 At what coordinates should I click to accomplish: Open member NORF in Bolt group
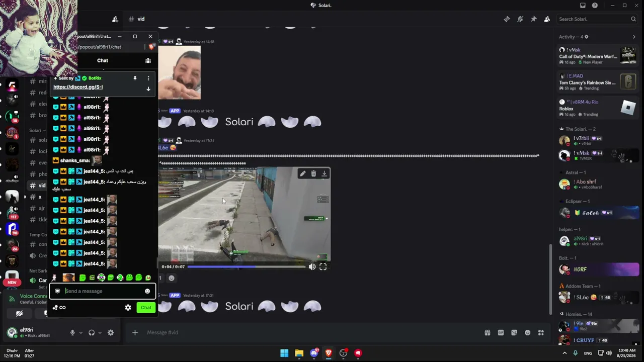point(598,269)
